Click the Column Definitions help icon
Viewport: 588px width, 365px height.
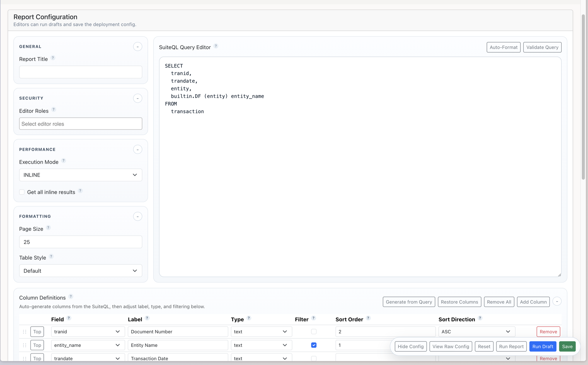(71, 296)
